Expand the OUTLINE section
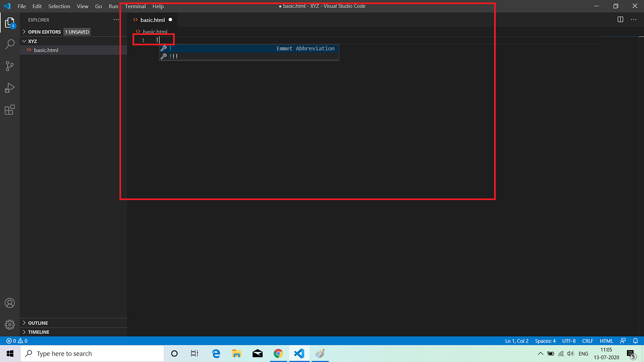644x362 pixels. [36, 322]
